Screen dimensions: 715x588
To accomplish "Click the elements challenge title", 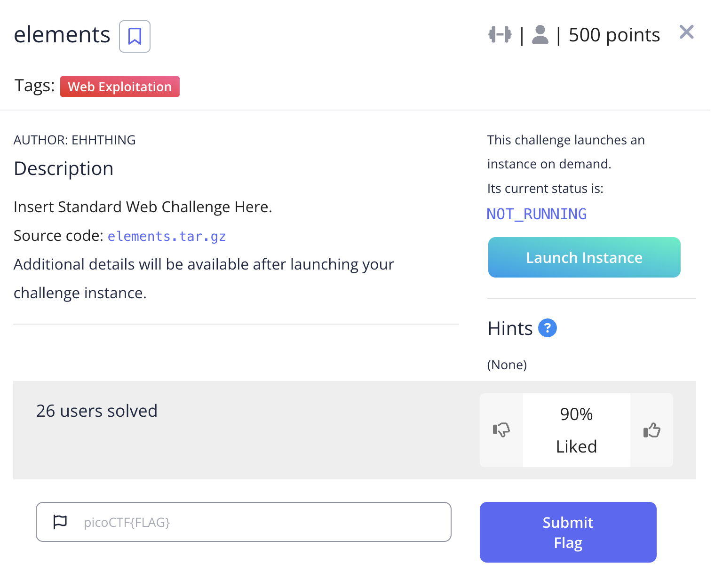I will [62, 35].
